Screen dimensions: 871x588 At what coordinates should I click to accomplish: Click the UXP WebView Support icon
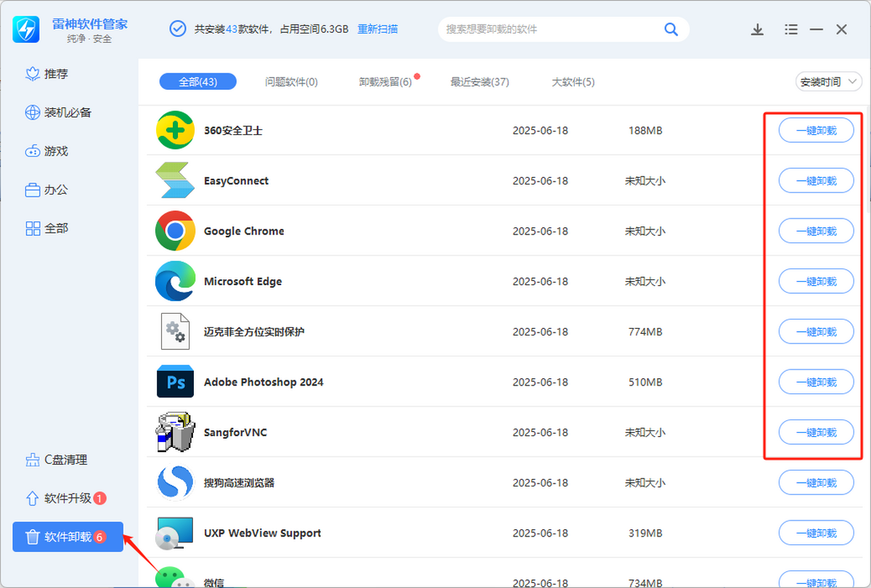pyautogui.click(x=175, y=533)
